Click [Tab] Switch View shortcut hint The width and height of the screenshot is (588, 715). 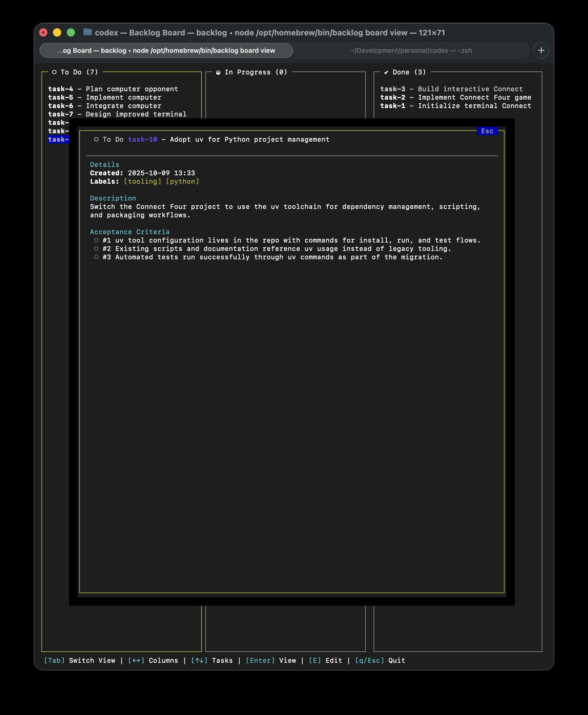(79, 660)
